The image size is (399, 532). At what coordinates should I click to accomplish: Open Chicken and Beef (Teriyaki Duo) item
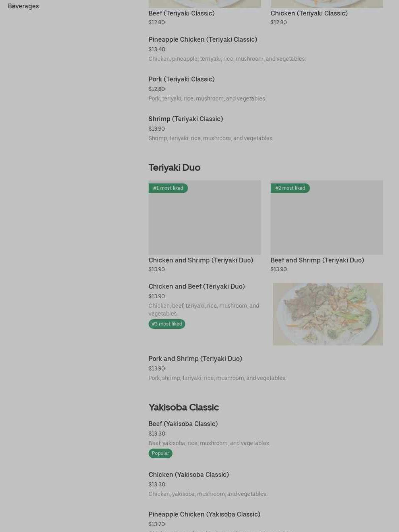coord(196,286)
